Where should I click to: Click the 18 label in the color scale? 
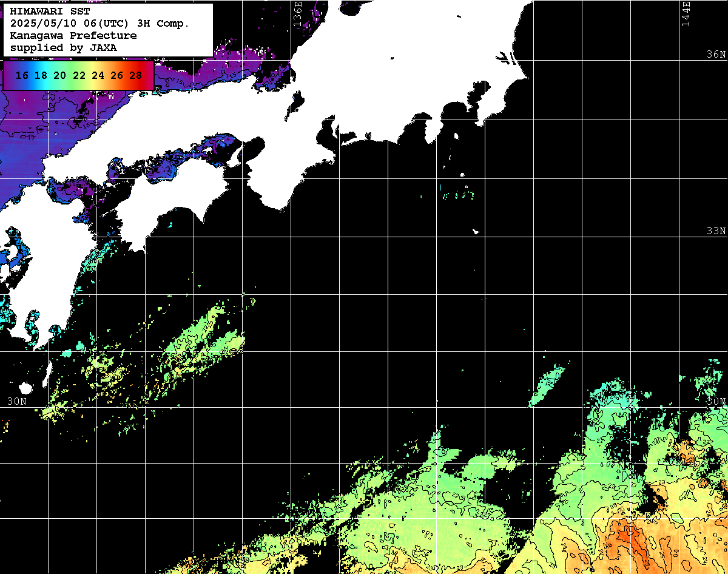(41, 76)
